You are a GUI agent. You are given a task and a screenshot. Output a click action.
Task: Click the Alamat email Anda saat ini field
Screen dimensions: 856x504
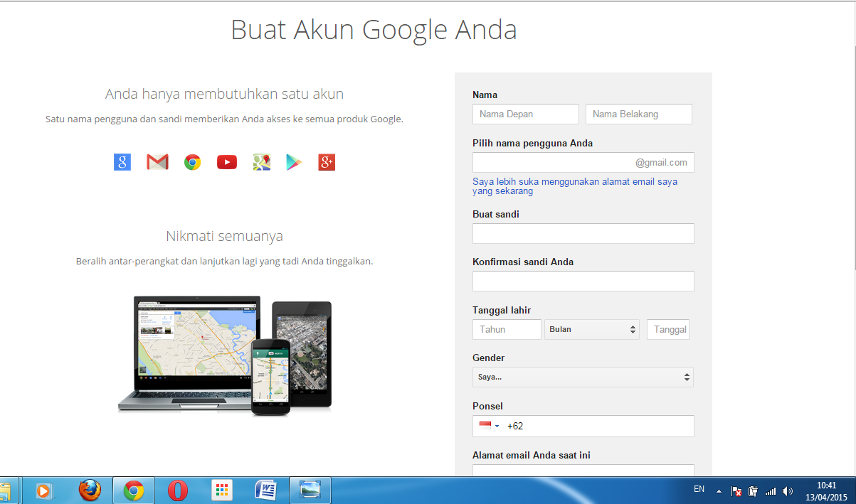(x=583, y=470)
